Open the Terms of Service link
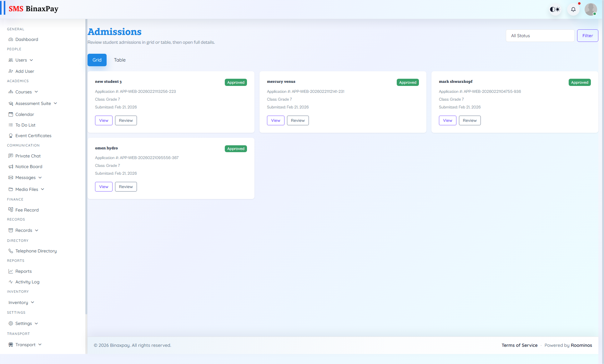This screenshot has height=364, width=604. click(x=519, y=345)
